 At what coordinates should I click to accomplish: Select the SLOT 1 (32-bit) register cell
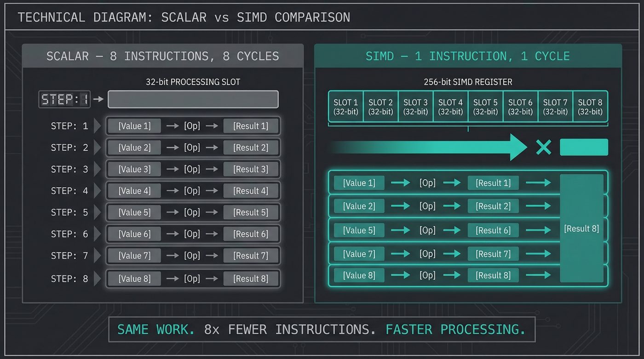click(x=345, y=106)
